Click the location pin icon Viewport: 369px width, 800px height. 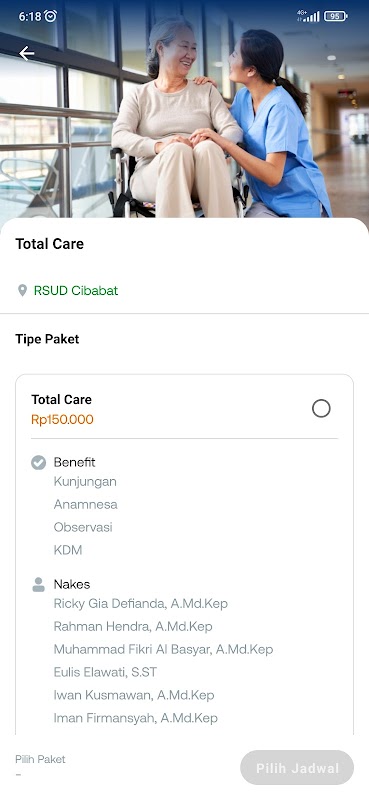22,291
